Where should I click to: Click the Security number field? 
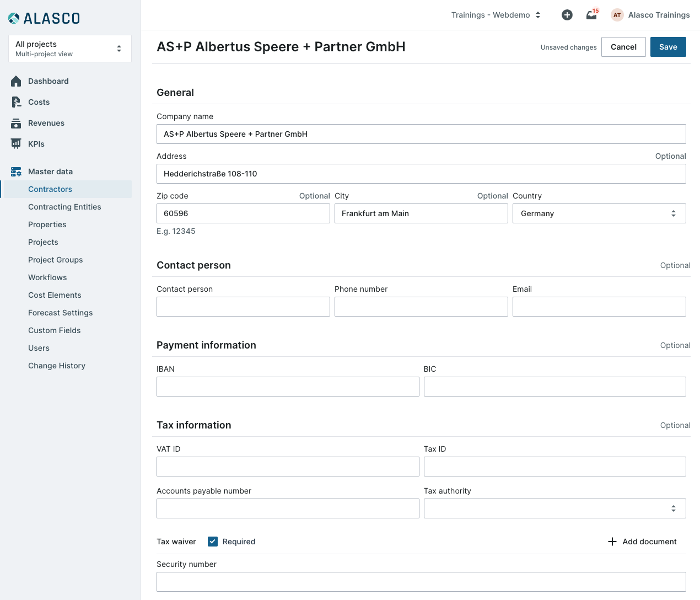click(x=421, y=582)
